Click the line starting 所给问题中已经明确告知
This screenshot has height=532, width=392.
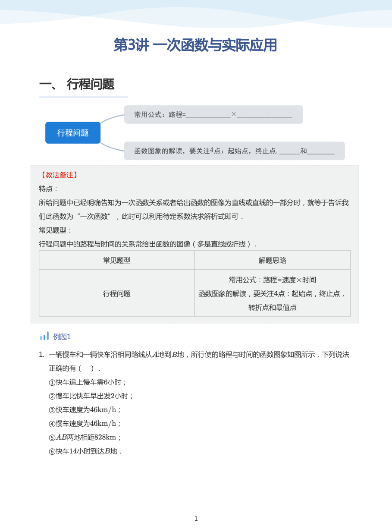click(x=194, y=203)
